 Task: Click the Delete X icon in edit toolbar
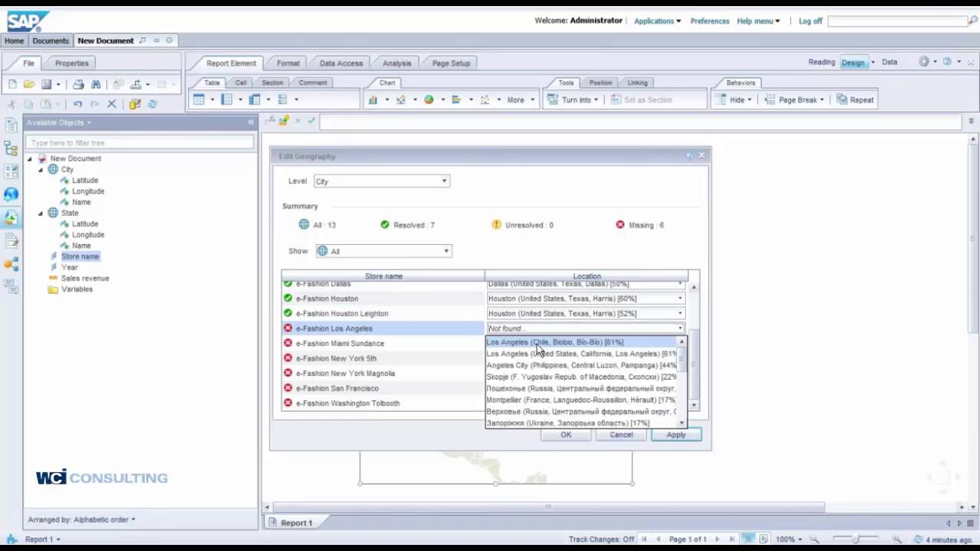pyautogui.click(x=112, y=104)
